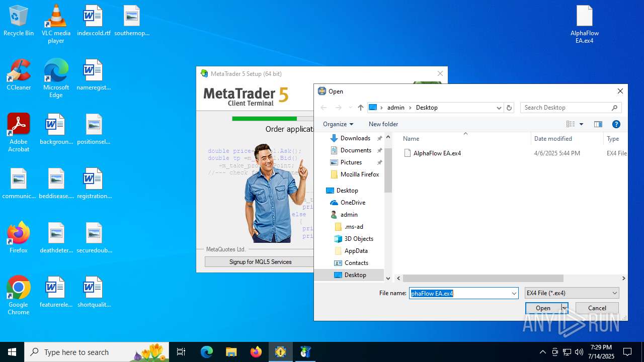The height and width of the screenshot is (362, 644).
Task: Select admin folder in navigation tree
Action: pos(349,215)
